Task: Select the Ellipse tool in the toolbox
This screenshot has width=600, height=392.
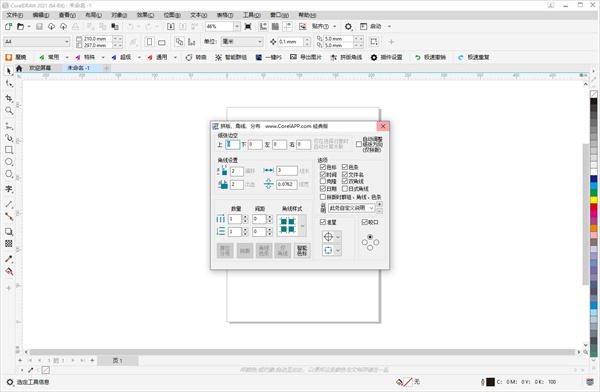Action: tap(9, 162)
